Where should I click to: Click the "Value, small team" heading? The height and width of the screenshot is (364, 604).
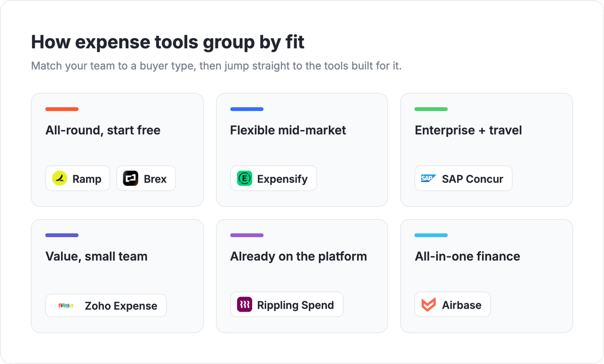pyautogui.click(x=97, y=256)
